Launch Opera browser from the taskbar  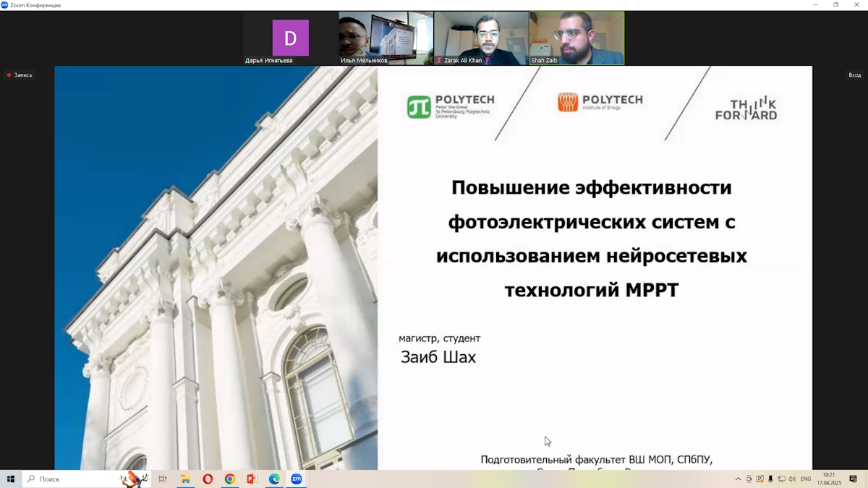pos(208,479)
